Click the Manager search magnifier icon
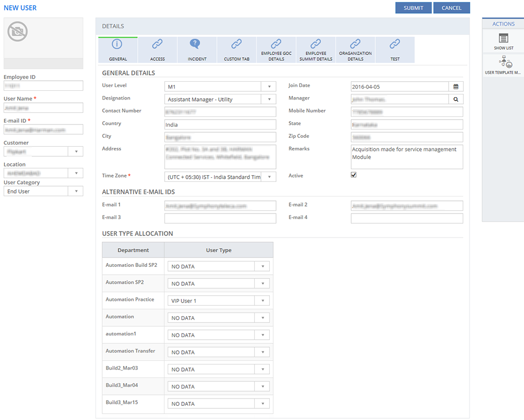 tap(456, 99)
